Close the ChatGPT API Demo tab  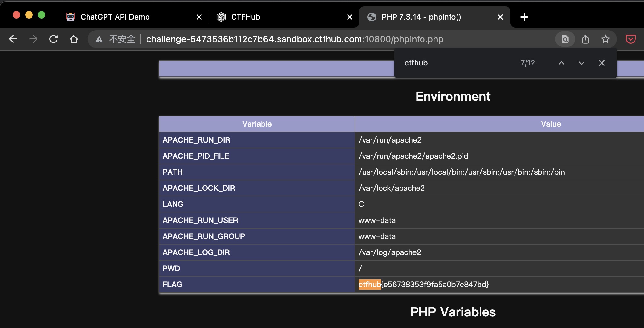tap(199, 17)
